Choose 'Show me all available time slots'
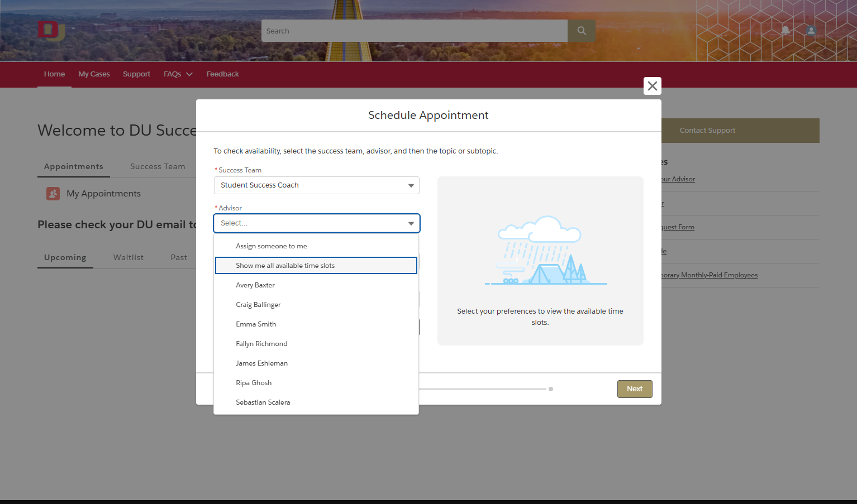The image size is (857, 504). 316,266
